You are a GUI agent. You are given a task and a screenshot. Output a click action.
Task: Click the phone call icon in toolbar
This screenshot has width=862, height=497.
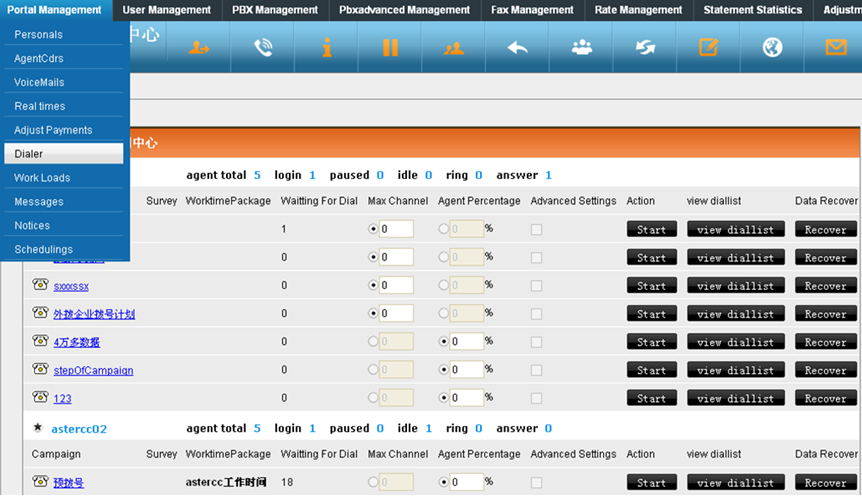(263, 48)
